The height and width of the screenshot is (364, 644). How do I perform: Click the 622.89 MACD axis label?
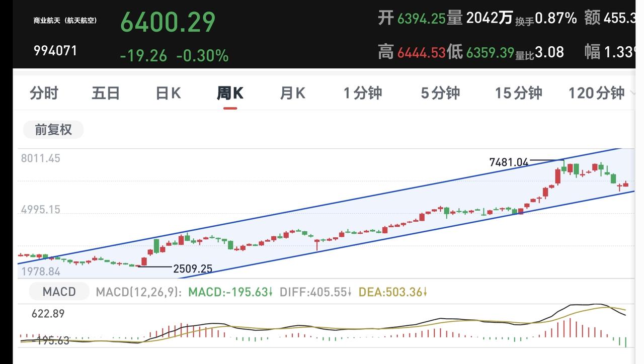(48, 314)
